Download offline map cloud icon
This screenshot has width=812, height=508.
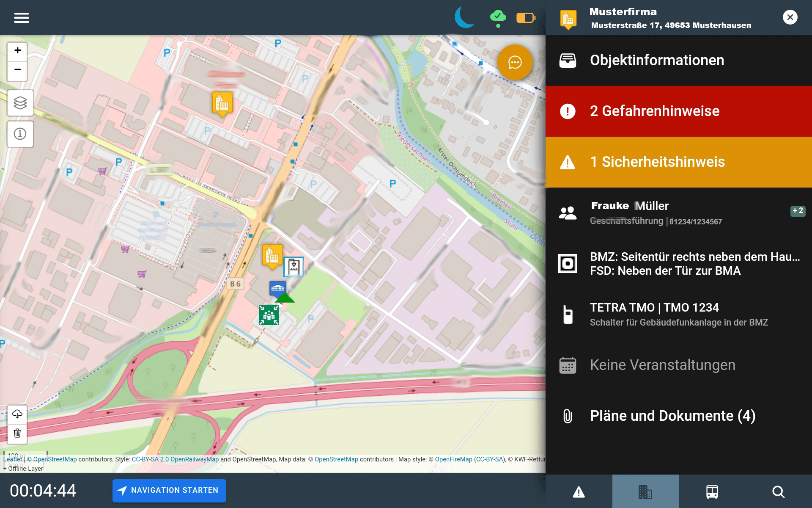[17, 414]
